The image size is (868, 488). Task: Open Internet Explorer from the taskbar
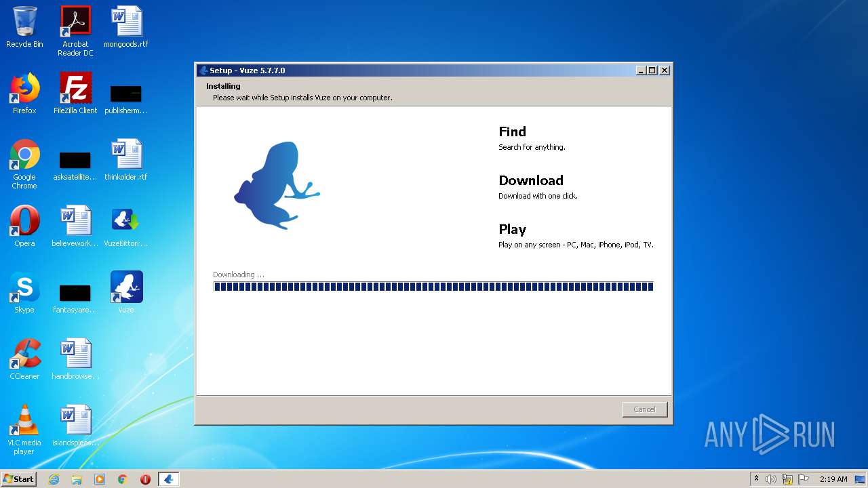tap(54, 479)
